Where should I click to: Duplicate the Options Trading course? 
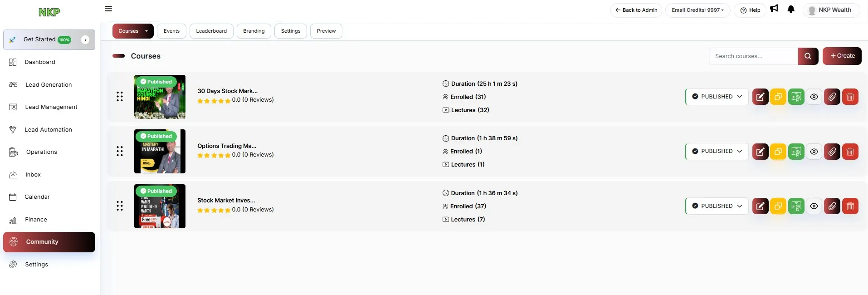[778, 152]
